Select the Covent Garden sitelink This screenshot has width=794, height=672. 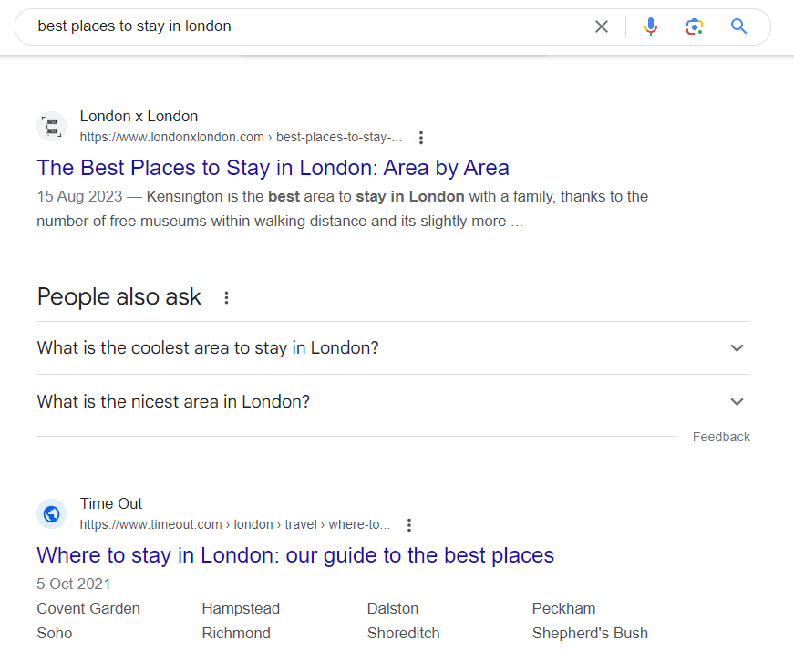click(x=88, y=608)
